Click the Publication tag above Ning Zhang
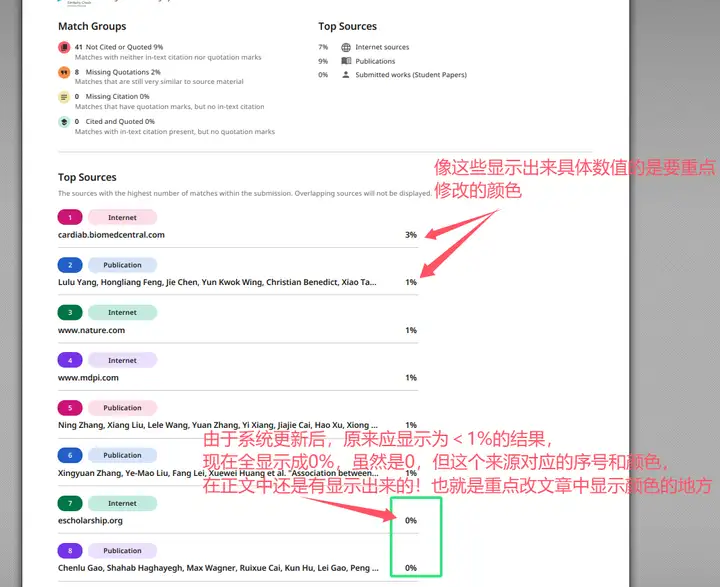This screenshot has height=587, width=720. pos(122,407)
